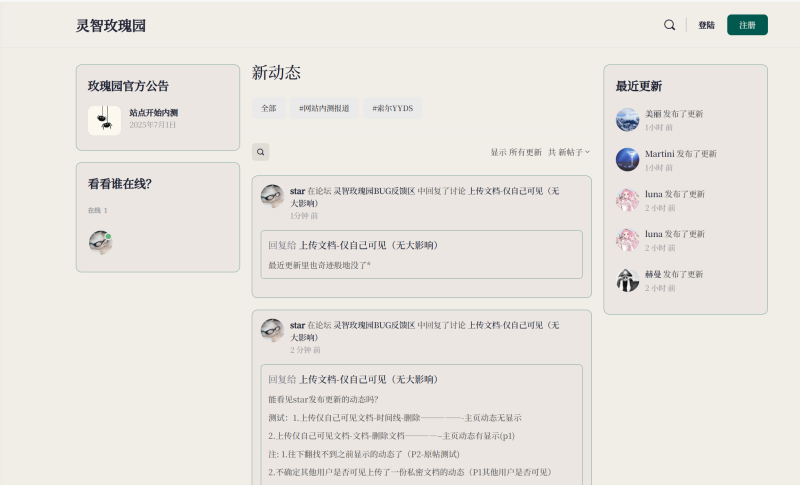800x485 pixels.
Task: Click the online user's avatar in 看看谁在线
Action: click(x=100, y=243)
